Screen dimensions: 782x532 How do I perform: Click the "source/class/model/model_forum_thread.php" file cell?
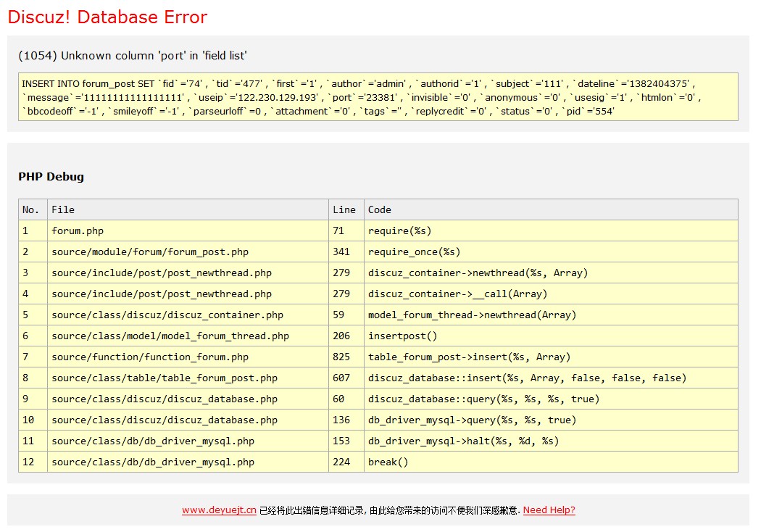pos(188,336)
